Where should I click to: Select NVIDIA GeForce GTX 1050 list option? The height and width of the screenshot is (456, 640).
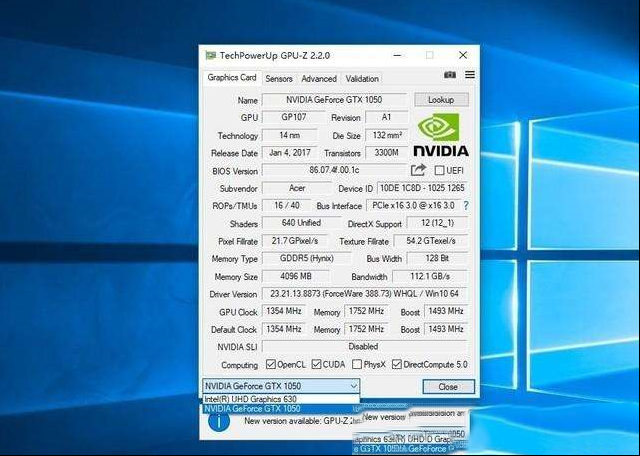pos(281,409)
